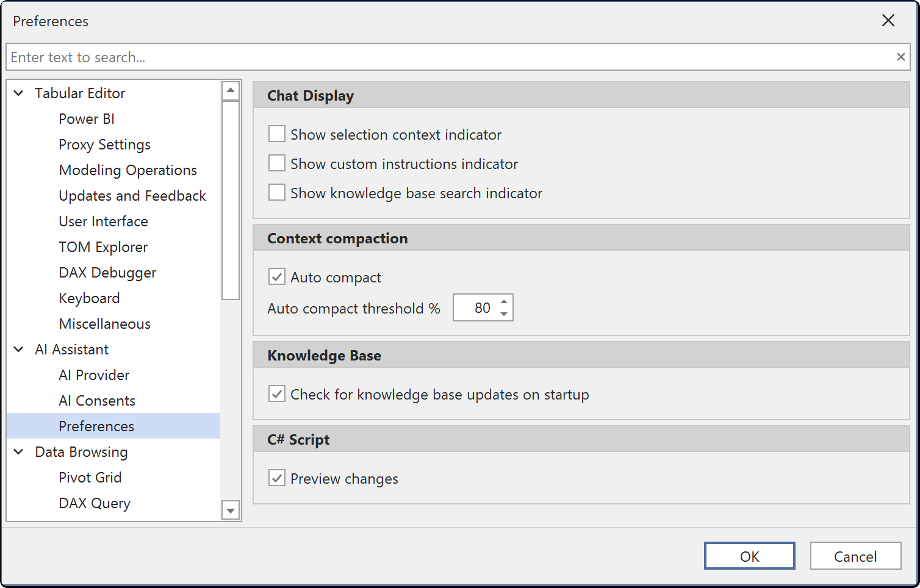
Task: Disable Check for knowledge base updates on startup
Action: tap(276, 393)
